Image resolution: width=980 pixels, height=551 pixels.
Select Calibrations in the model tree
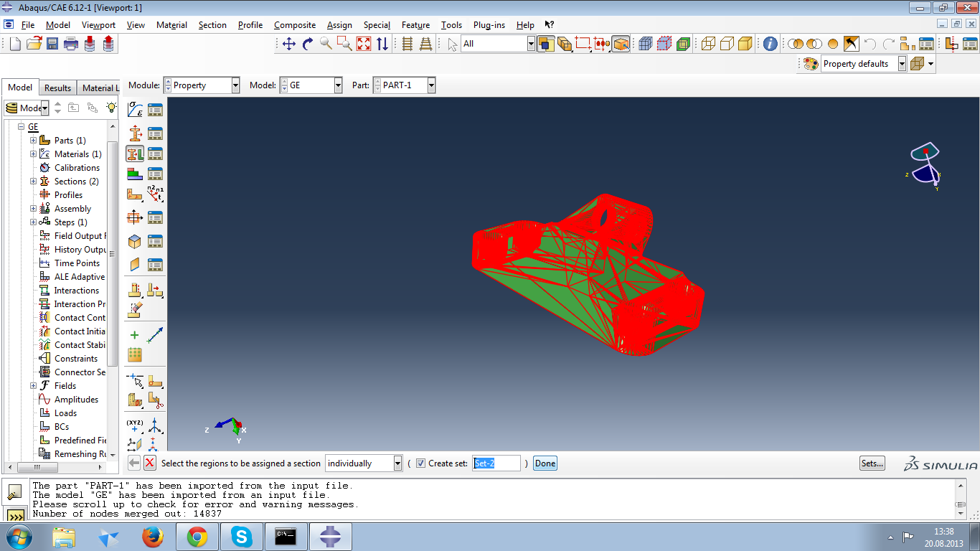[x=77, y=168]
